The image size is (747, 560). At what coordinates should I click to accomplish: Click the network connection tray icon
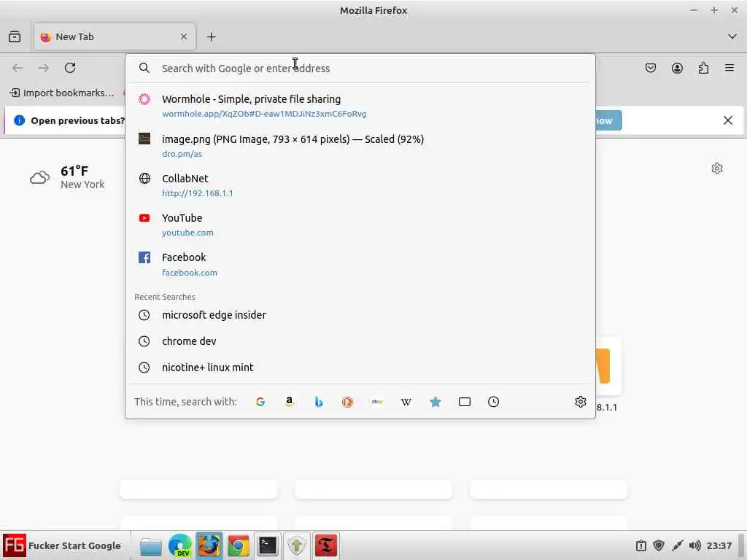coord(677,545)
